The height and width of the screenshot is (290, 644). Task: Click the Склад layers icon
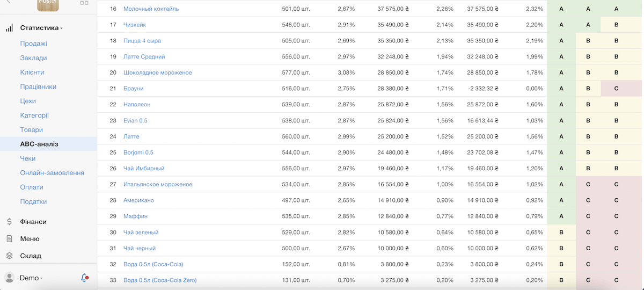tap(9, 256)
